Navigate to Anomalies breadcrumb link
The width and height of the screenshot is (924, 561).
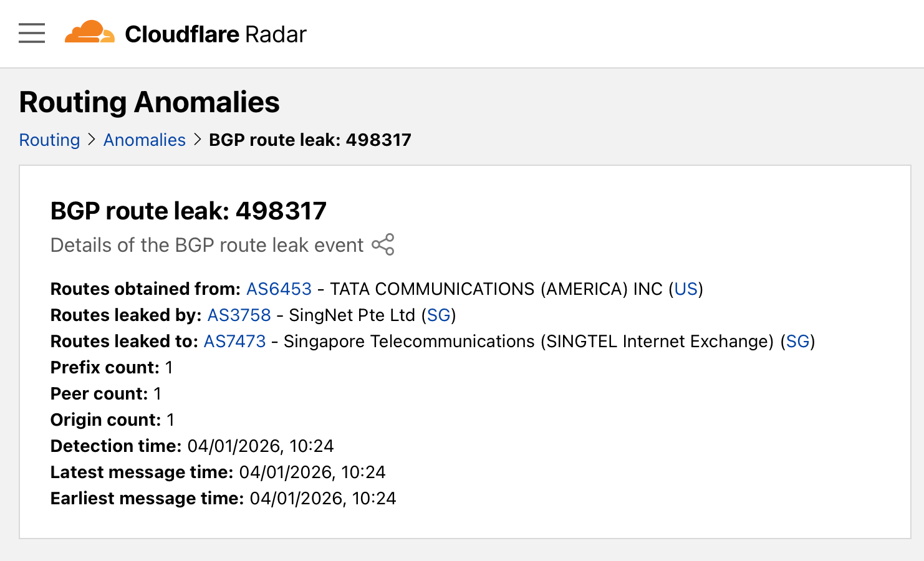[x=145, y=140]
